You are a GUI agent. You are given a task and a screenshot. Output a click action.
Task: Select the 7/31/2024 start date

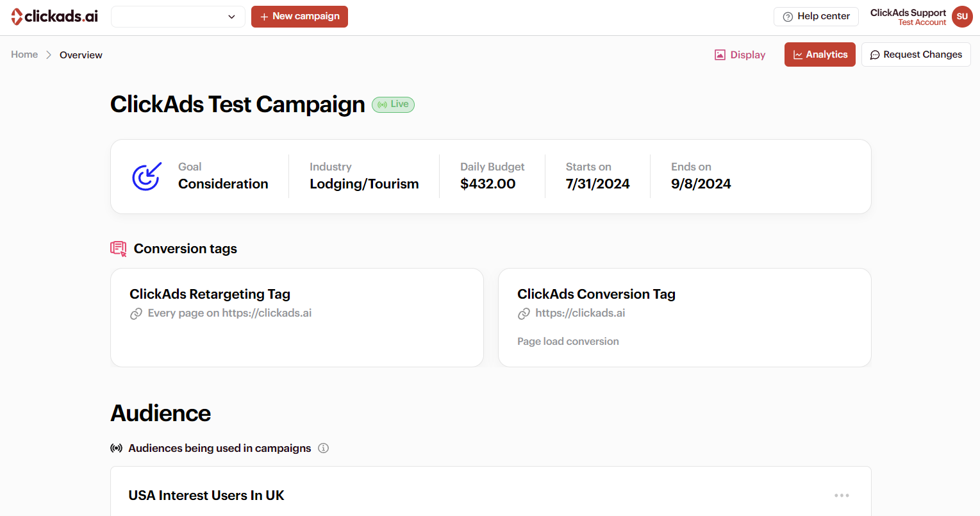coord(597,184)
